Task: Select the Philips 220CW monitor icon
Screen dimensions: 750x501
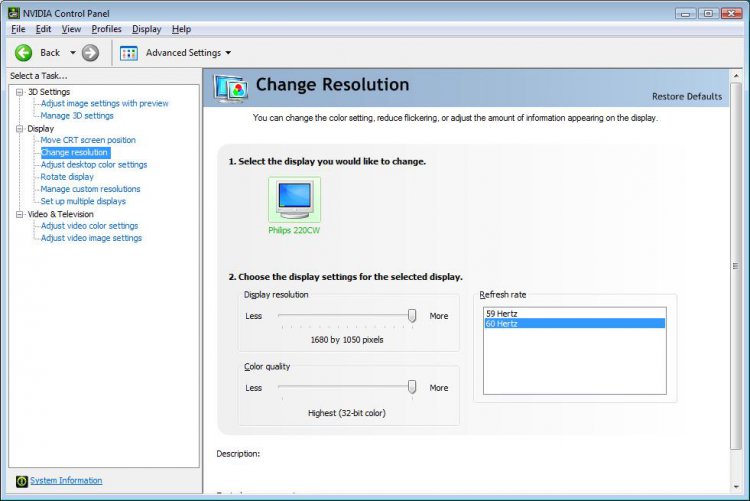Action: point(295,200)
